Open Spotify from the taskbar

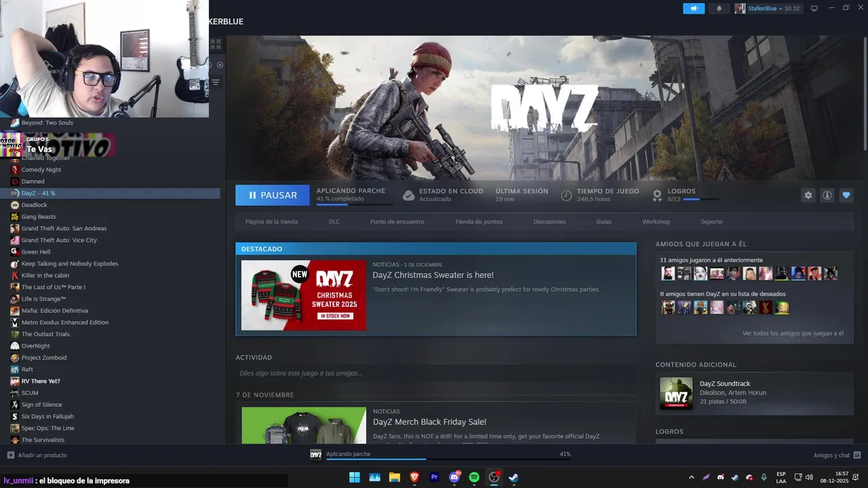(x=474, y=477)
